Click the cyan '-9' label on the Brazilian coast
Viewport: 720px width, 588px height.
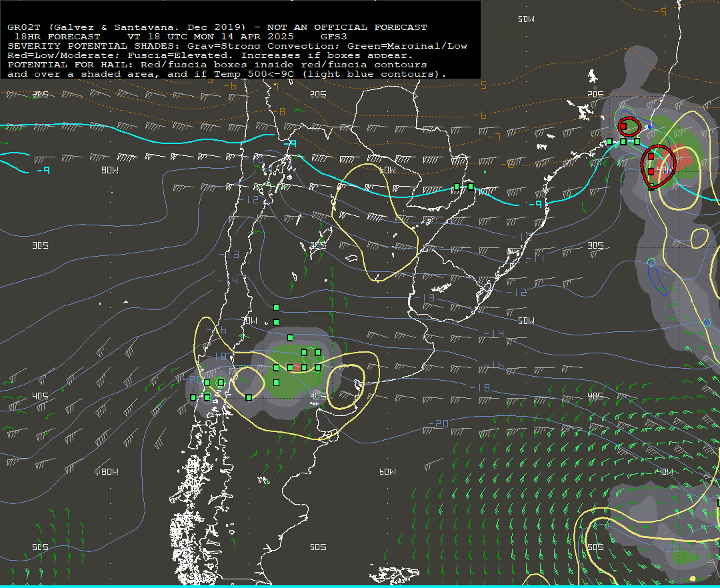click(x=535, y=204)
